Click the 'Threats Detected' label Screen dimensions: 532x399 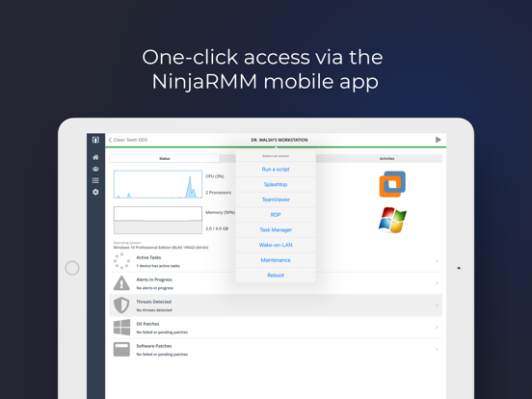click(x=153, y=302)
